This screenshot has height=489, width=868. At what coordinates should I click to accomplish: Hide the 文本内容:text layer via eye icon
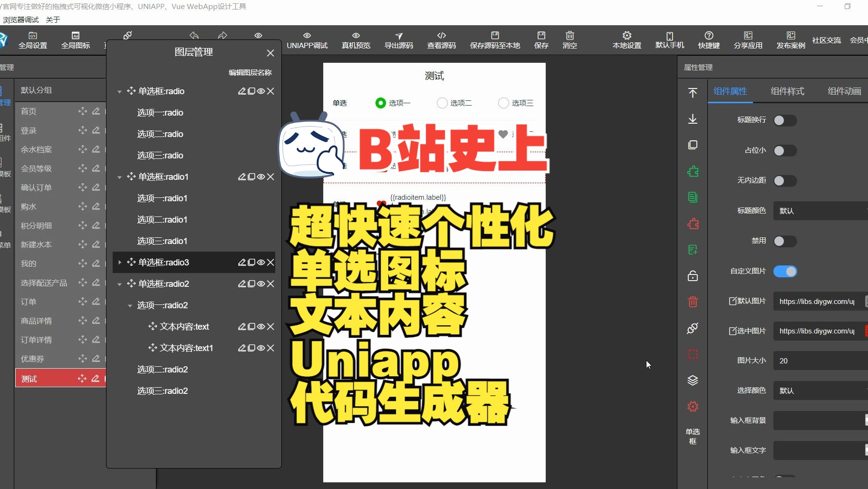point(261,327)
